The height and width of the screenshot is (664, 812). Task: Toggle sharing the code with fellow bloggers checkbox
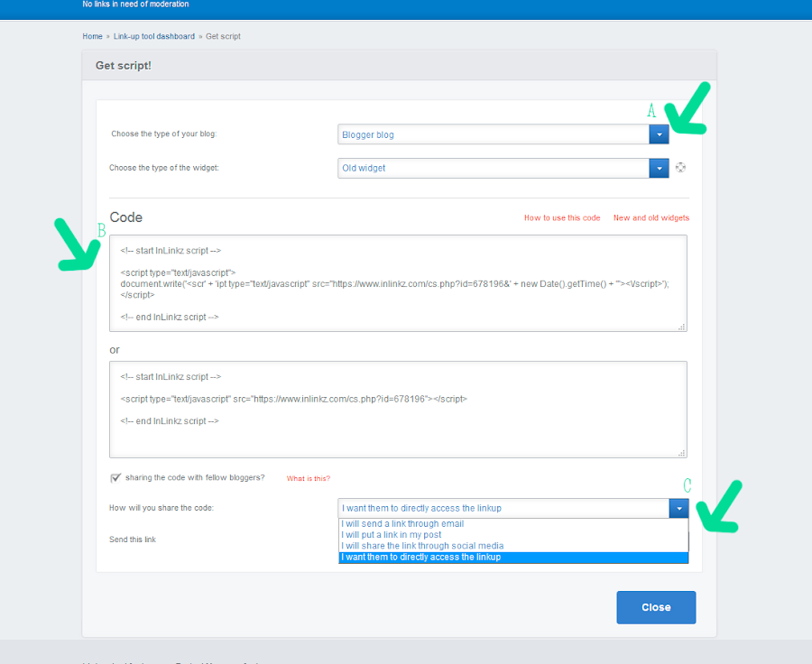click(115, 477)
